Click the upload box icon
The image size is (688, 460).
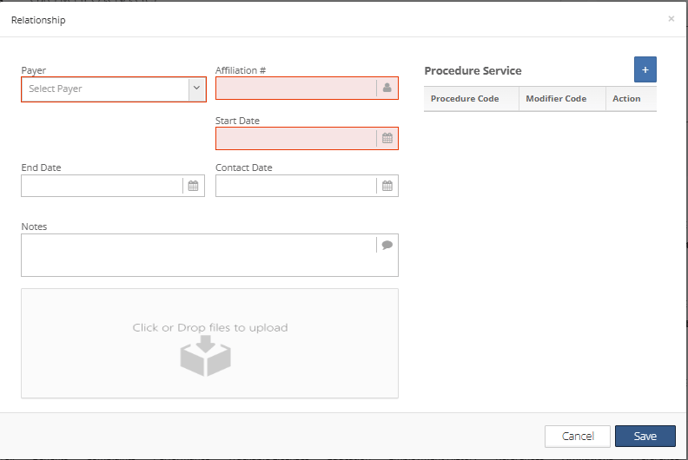pyautogui.click(x=205, y=356)
